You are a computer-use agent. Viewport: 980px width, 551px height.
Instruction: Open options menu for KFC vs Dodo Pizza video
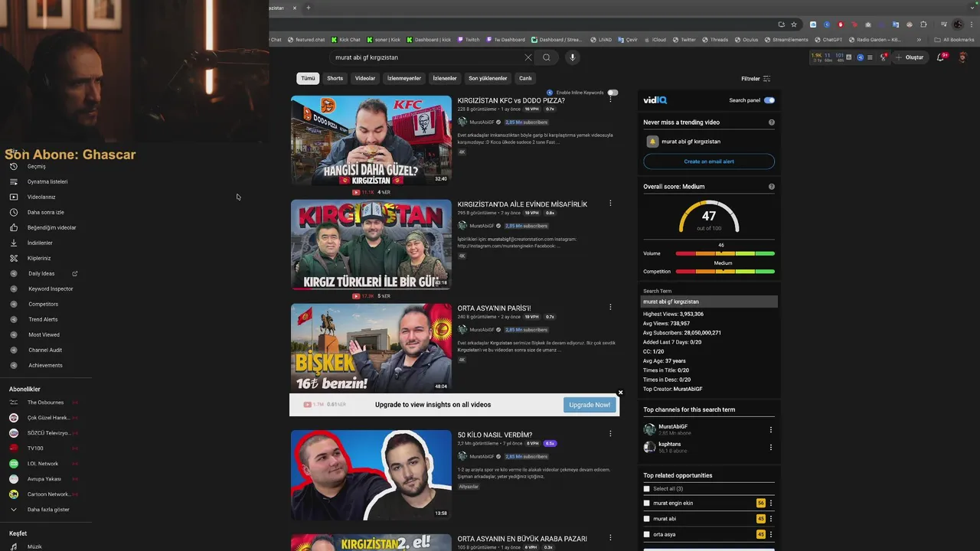610,99
